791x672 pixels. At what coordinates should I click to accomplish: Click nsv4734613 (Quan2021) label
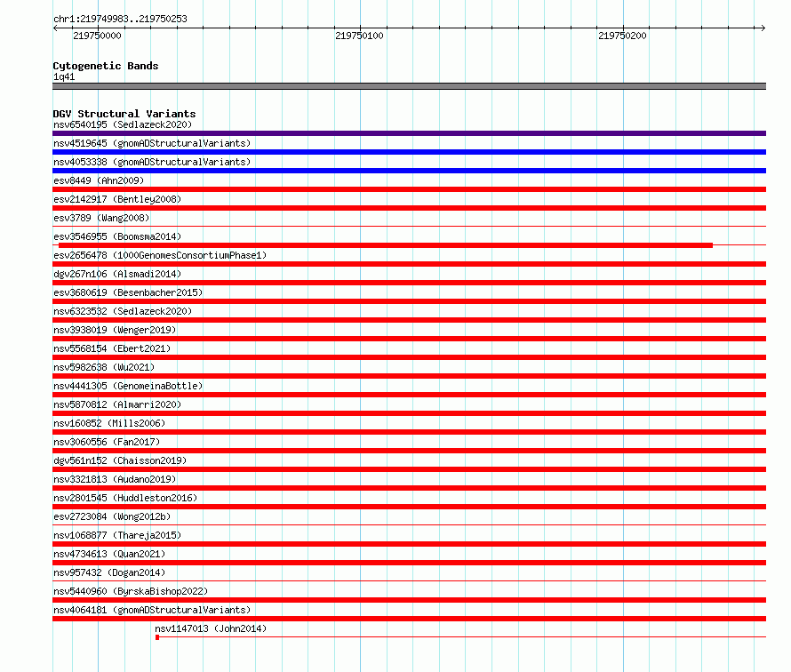click(x=109, y=554)
